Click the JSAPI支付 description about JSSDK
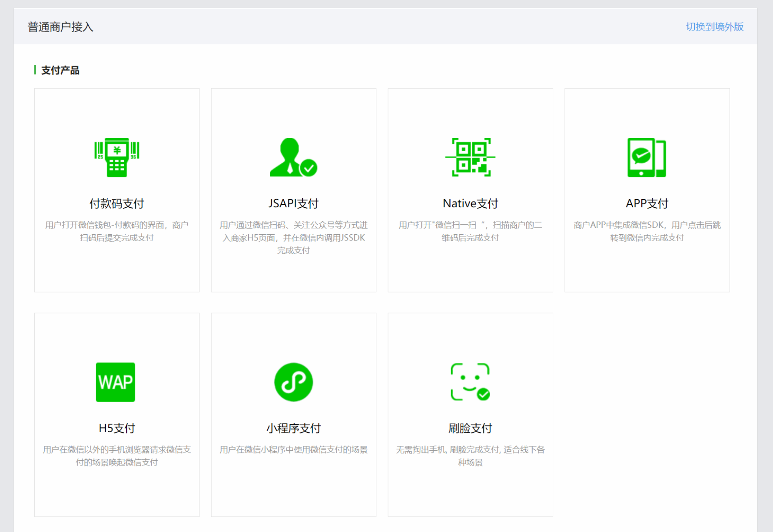The image size is (773, 532). tap(293, 237)
